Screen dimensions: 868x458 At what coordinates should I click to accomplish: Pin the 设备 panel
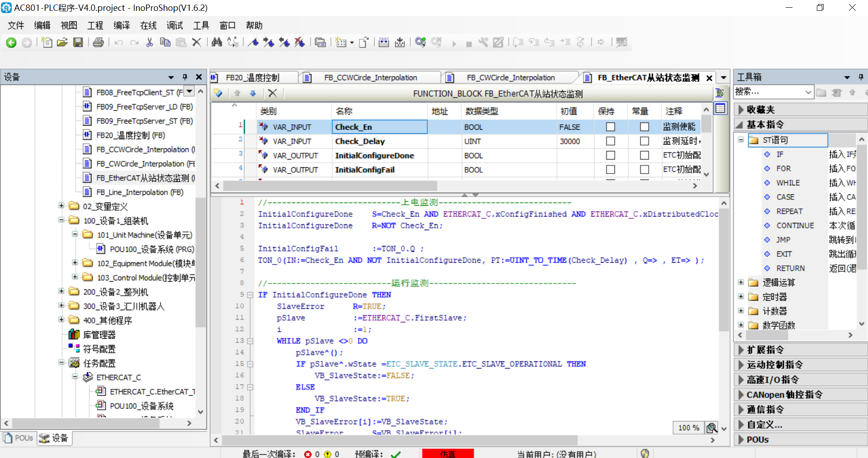pos(185,77)
